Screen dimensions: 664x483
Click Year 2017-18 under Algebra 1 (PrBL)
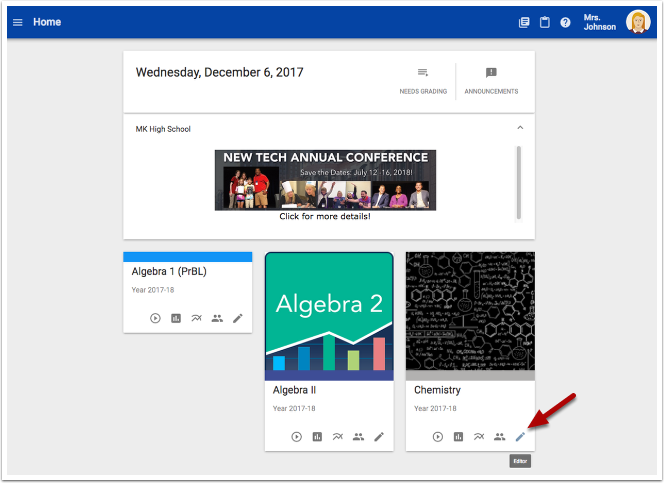pos(153,290)
